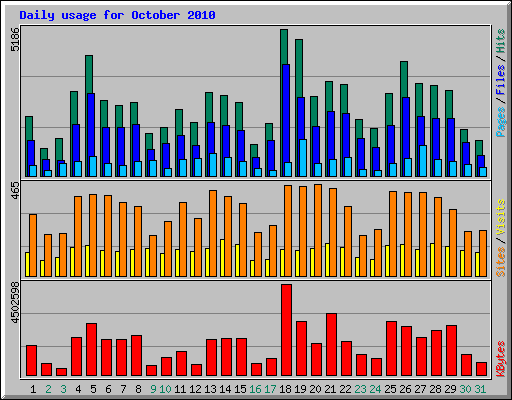
Task: Pick day label 28 on the x-axis
Action: (435, 389)
